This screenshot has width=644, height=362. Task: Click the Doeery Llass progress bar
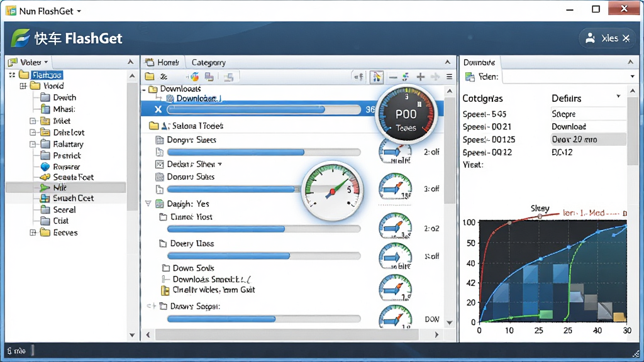pyautogui.click(x=264, y=256)
